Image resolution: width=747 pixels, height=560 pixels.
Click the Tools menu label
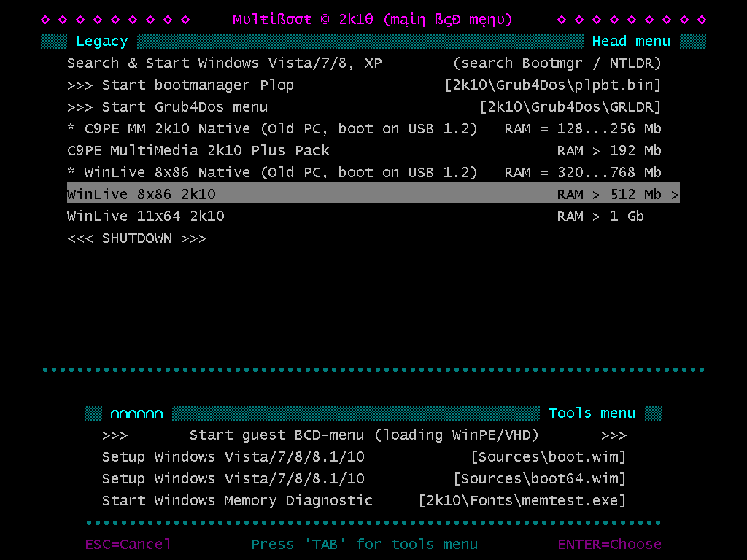click(592, 413)
